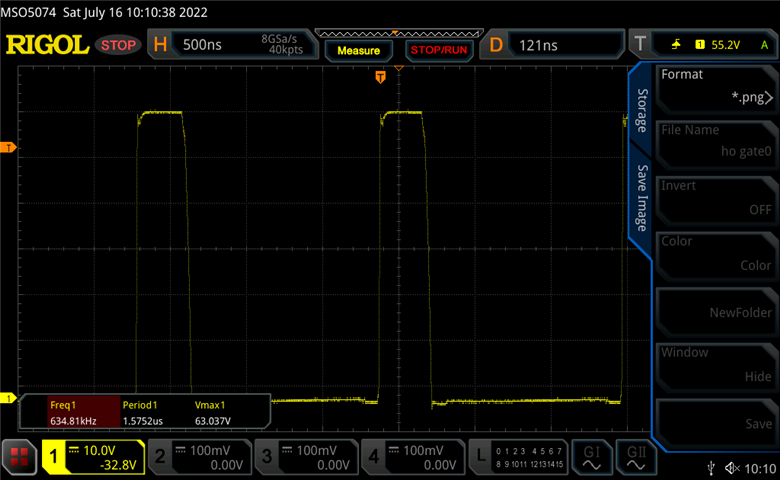
Task: Click the 55.2V trigger level value
Action: tap(725, 45)
